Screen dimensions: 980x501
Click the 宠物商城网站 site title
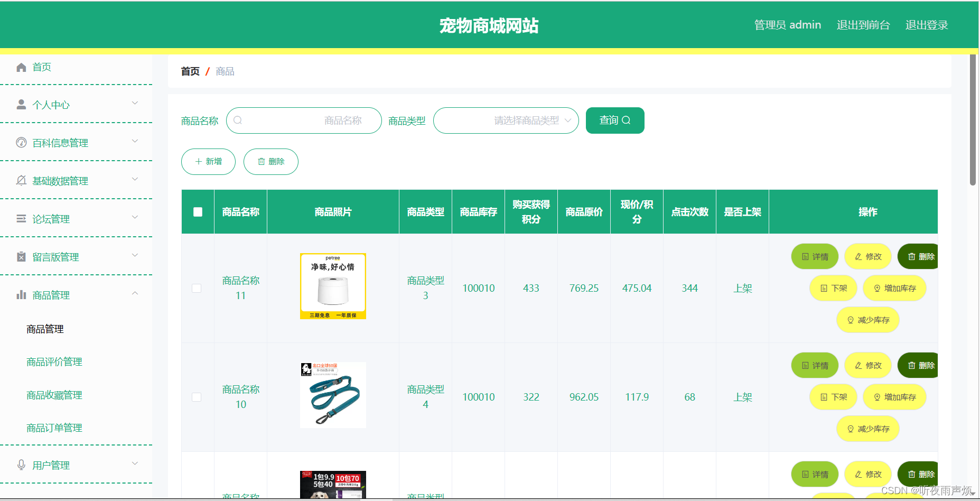coord(489,25)
